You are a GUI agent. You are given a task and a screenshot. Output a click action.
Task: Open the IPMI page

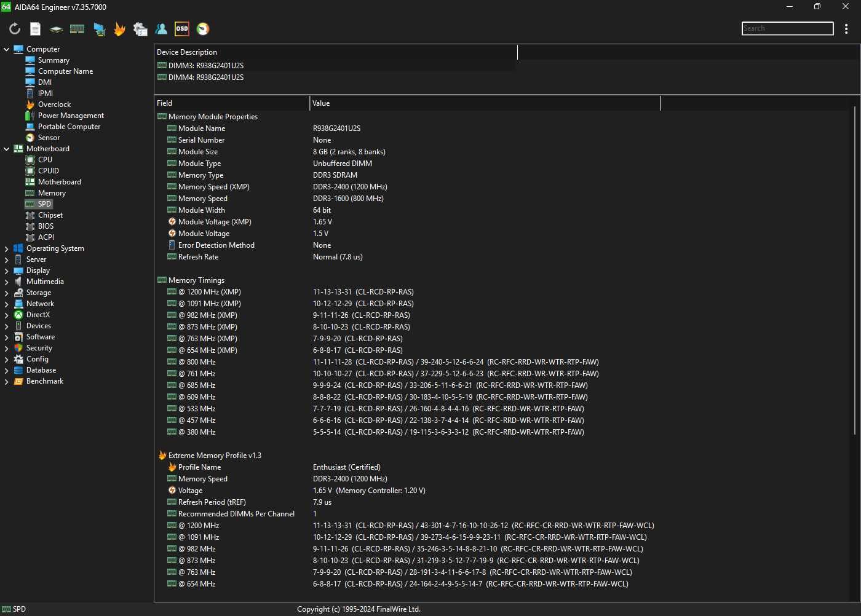point(45,93)
